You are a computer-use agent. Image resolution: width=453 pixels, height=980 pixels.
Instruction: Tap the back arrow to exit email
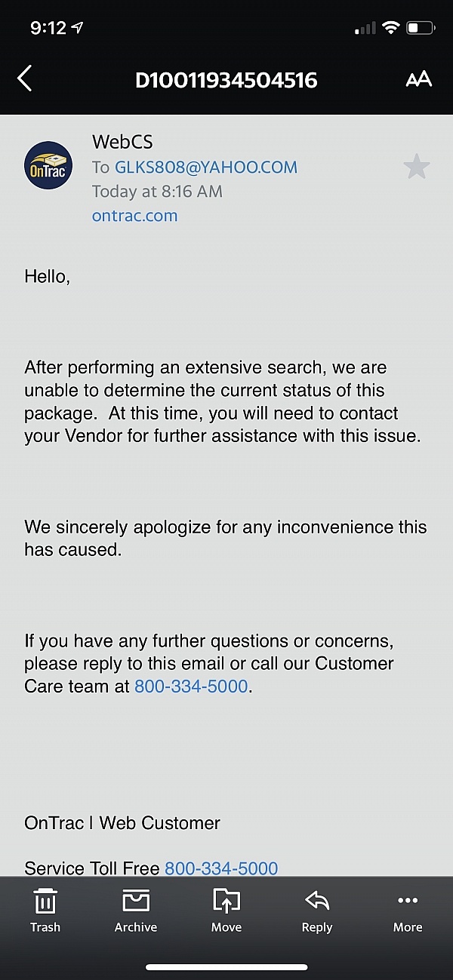pos(25,78)
